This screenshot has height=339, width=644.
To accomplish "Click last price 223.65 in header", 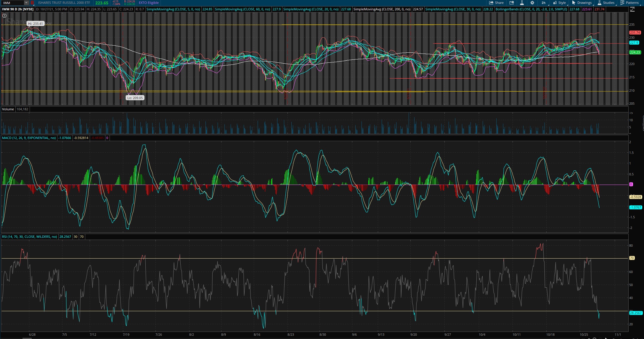I will (x=102, y=3).
